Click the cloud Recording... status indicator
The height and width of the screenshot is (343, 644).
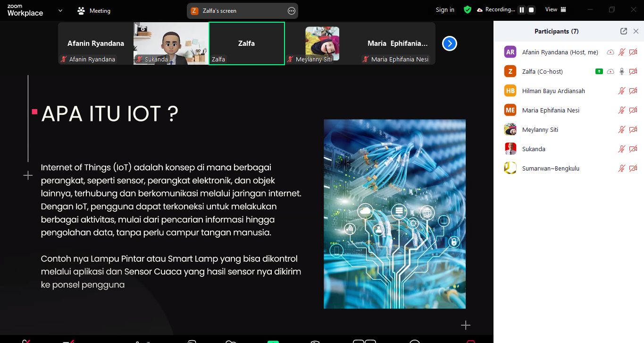point(496,9)
